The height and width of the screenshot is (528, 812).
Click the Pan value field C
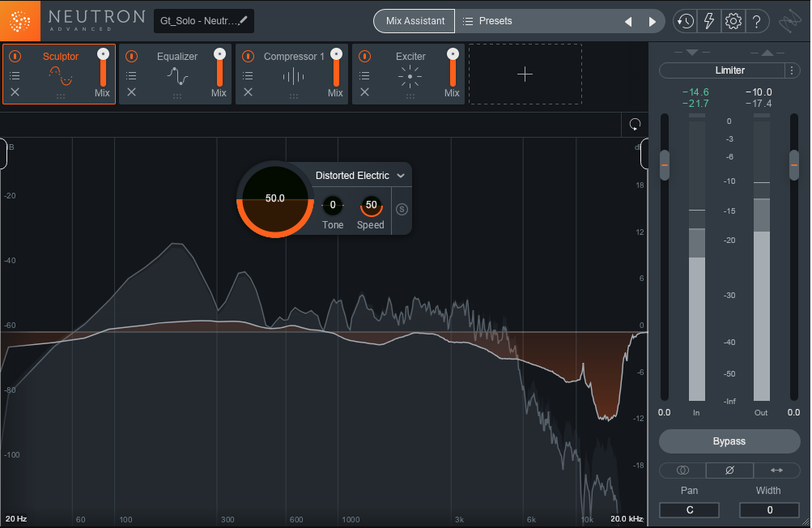(689, 510)
